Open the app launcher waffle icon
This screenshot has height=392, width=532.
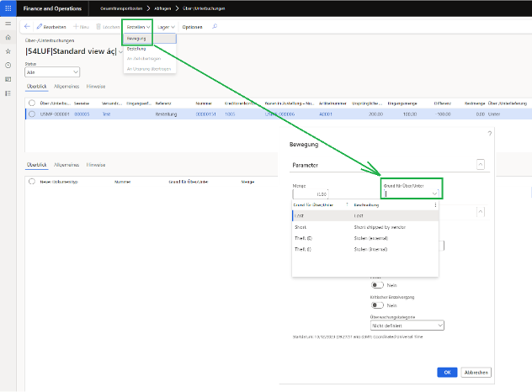8,8
